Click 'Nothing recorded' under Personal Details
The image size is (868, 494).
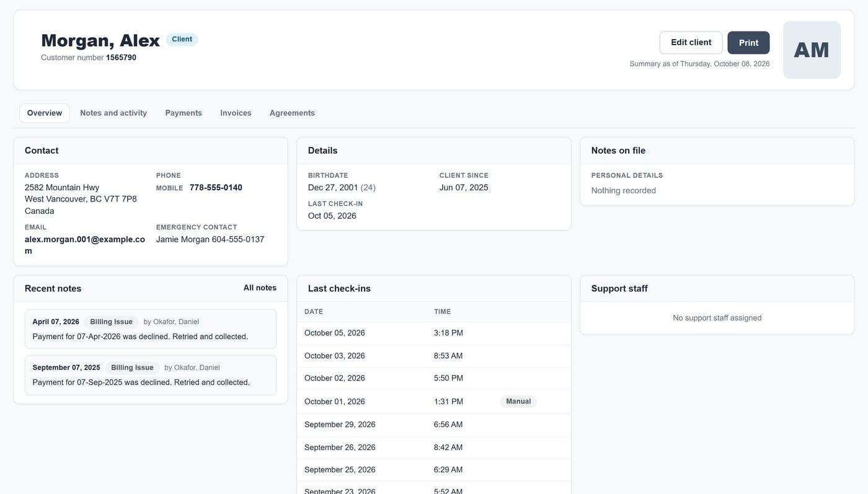click(624, 190)
